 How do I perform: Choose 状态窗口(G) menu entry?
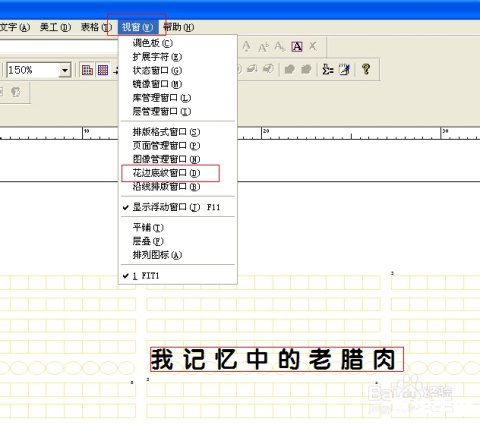tap(178, 70)
